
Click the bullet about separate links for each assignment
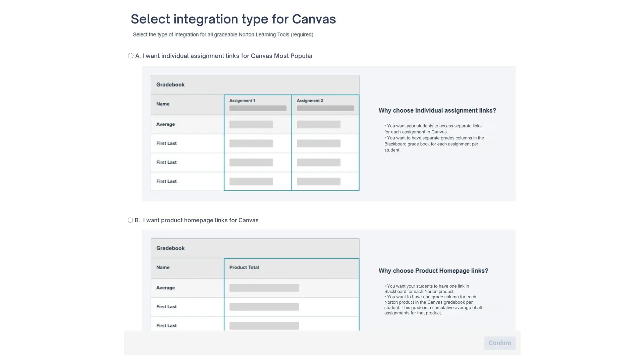pos(433,129)
